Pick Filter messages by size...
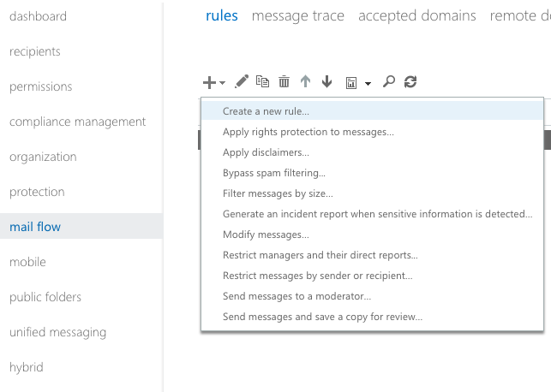 (372, 193)
